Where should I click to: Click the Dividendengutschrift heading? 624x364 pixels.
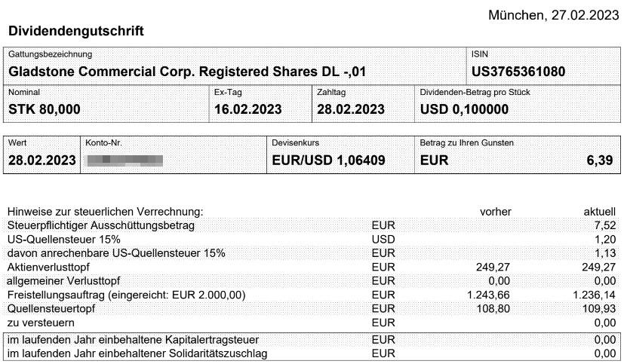pos(75,32)
